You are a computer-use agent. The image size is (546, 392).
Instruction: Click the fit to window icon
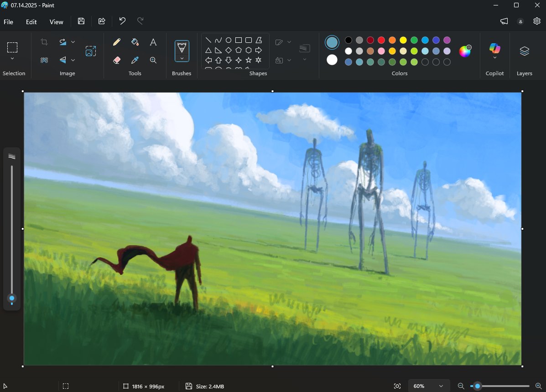click(x=397, y=386)
